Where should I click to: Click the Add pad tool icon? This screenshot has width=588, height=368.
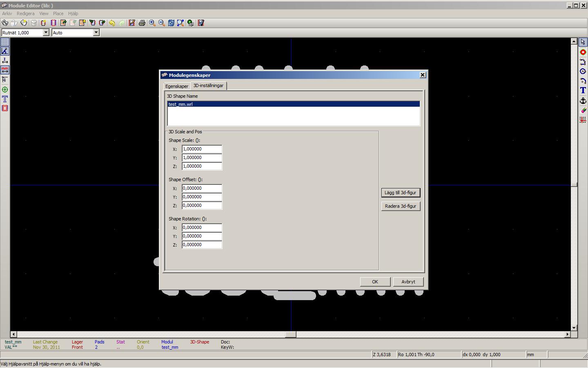pos(583,52)
